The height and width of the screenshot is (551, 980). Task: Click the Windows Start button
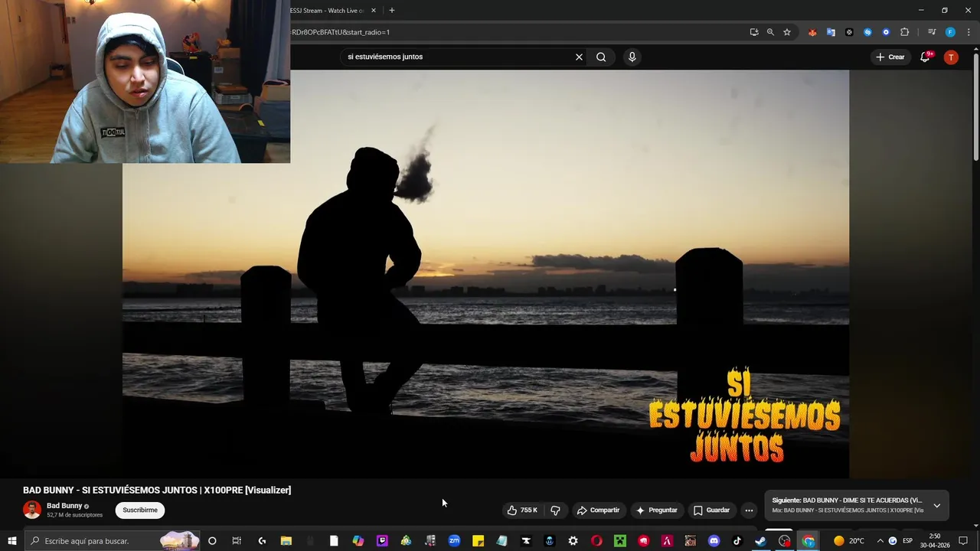[x=12, y=541]
